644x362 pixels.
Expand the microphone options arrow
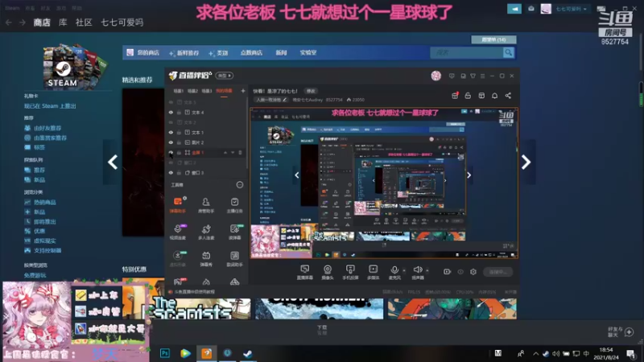[x=404, y=270]
